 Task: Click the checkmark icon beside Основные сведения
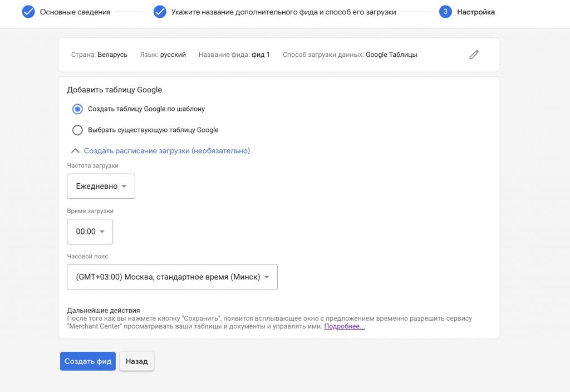(x=28, y=12)
